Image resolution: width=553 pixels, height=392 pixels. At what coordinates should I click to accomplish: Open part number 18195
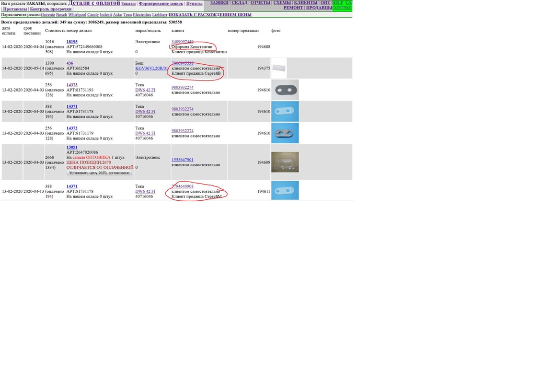click(72, 42)
